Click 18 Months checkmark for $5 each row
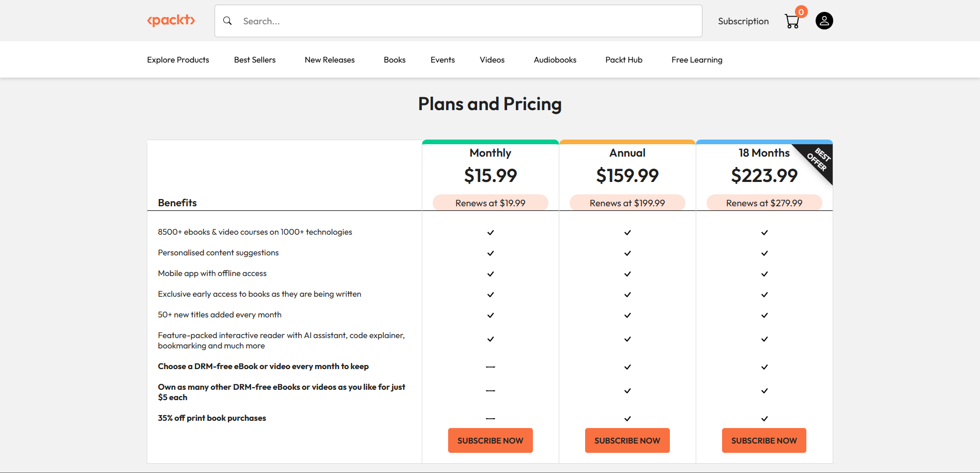This screenshot has height=473, width=980. [764, 391]
